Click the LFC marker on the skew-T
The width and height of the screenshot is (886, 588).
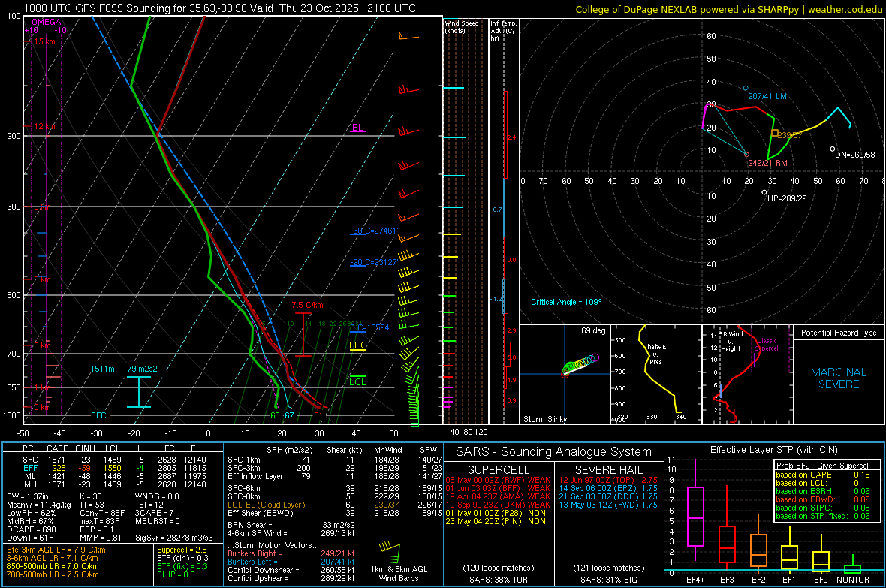(x=357, y=345)
